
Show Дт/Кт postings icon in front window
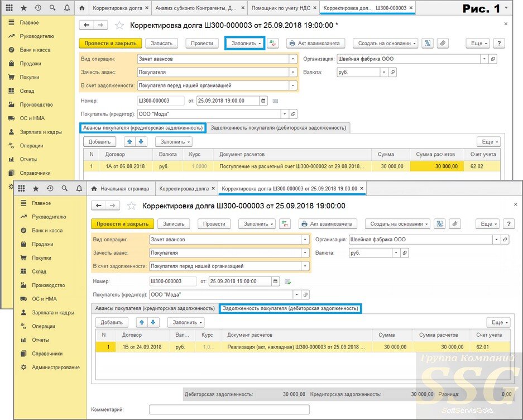click(285, 224)
